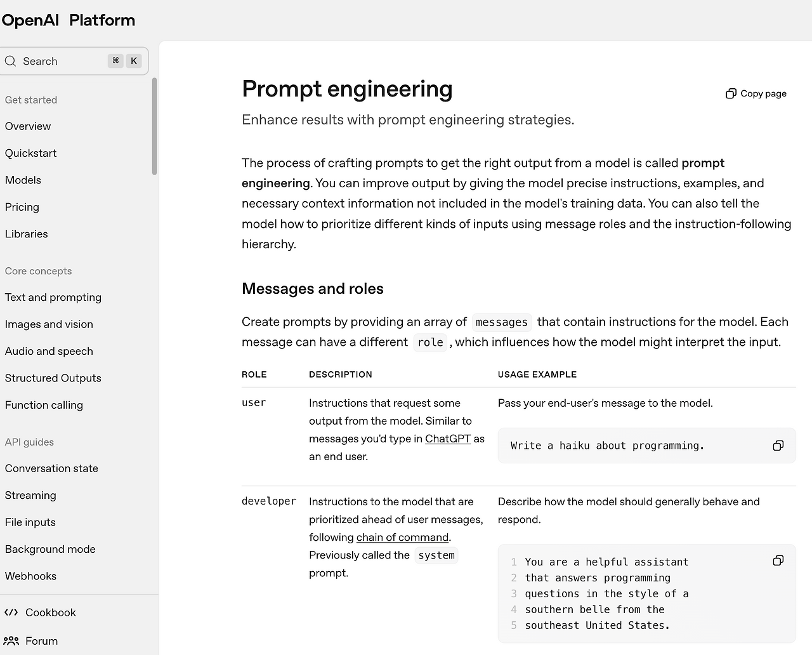The image size is (812, 655).
Task: Open the Function calling page
Action: click(44, 405)
